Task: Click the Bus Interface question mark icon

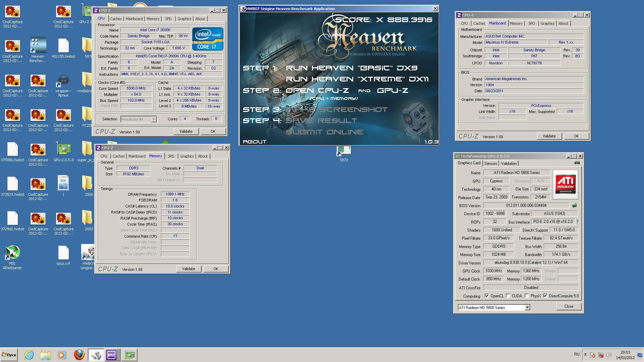Action: pyautogui.click(x=577, y=222)
